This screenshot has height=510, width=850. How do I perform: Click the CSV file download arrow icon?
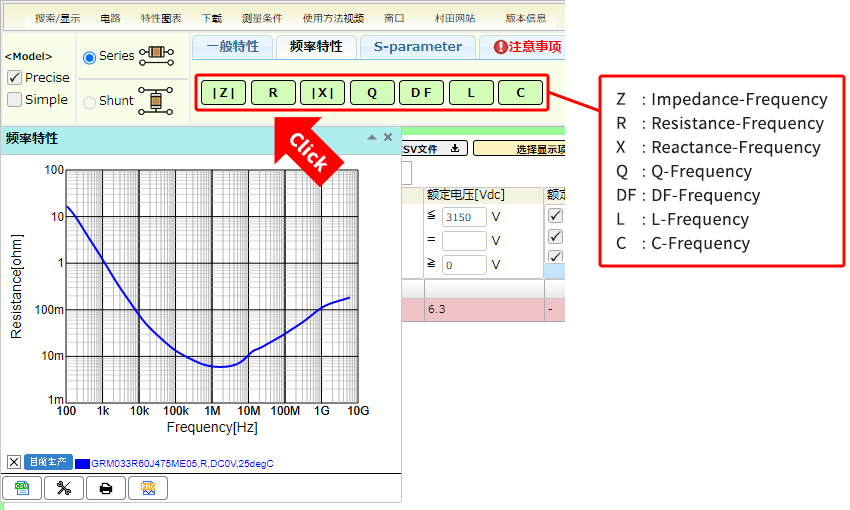tap(454, 149)
